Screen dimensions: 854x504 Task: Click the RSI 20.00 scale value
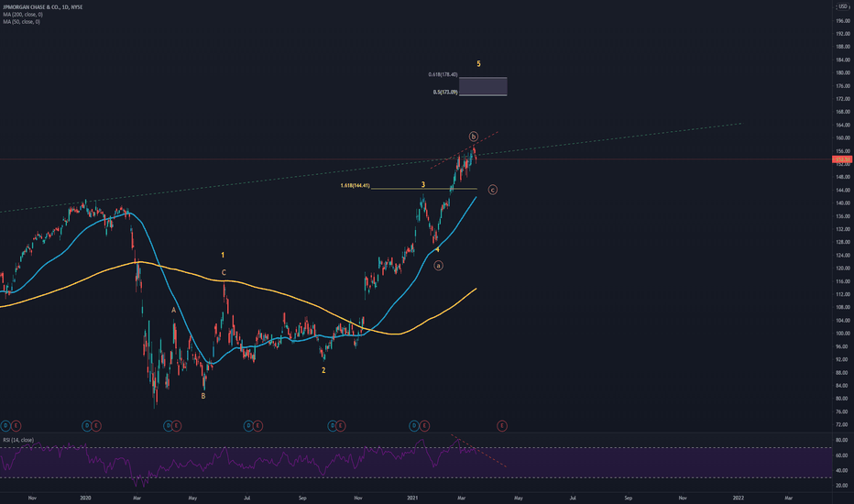pyautogui.click(x=843, y=486)
